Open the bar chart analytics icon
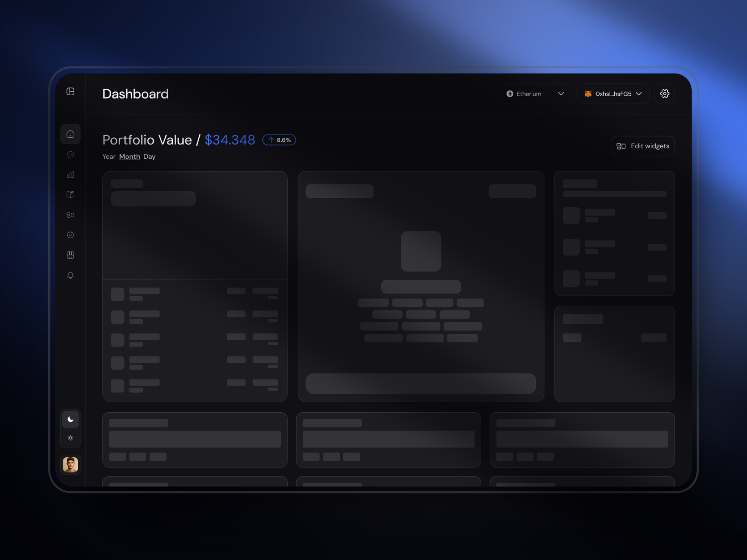This screenshot has height=560, width=747. pos(70,175)
